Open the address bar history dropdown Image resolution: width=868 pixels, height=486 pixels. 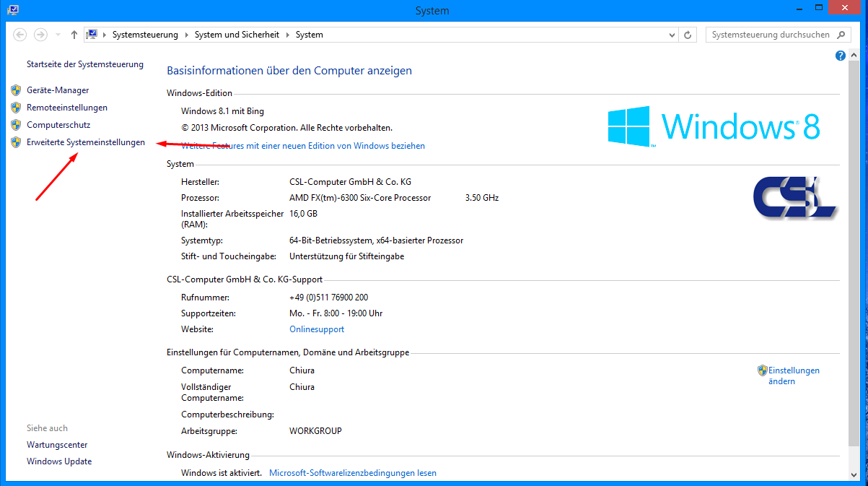point(672,35)
